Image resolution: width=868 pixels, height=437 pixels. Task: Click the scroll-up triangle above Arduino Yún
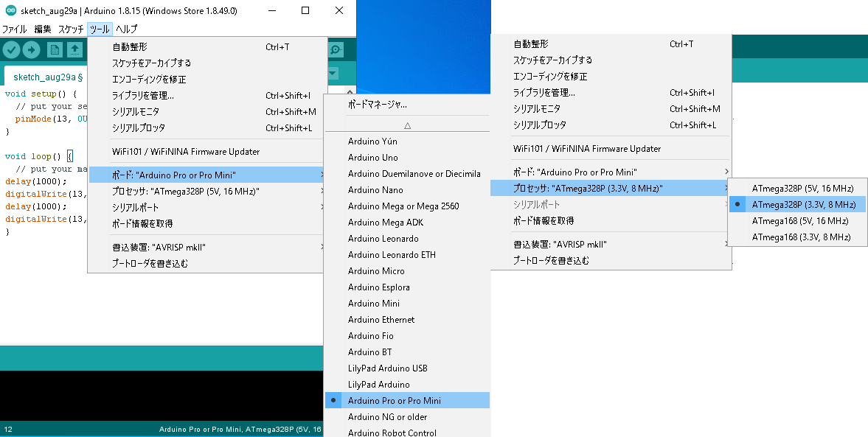tap(407, 125)
